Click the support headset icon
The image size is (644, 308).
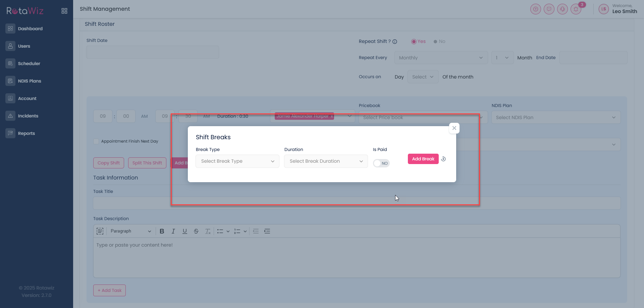(x=562, y=9)
